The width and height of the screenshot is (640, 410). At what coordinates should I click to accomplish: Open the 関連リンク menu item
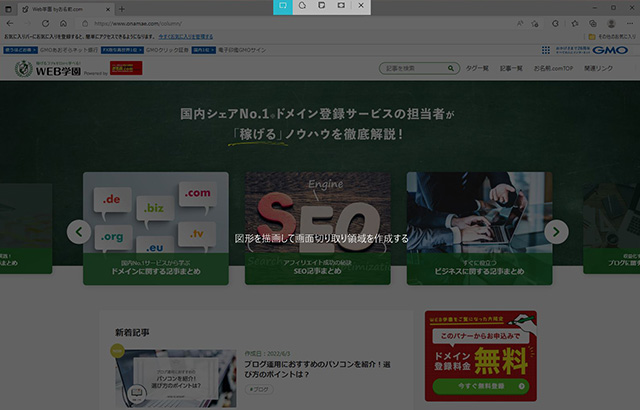[598, 68]
